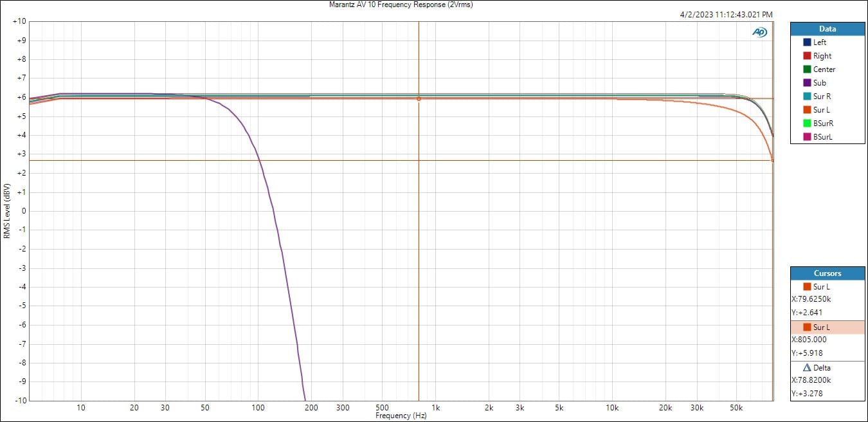Click the Delta triangle icon in Cursors
This screenshot has height=422, width=868.
pyautogui.click(x=807, y=368)
